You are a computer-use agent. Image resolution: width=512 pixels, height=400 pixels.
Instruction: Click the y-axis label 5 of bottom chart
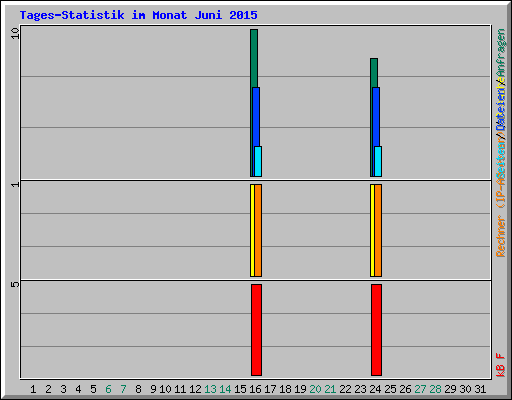[15, 284]
